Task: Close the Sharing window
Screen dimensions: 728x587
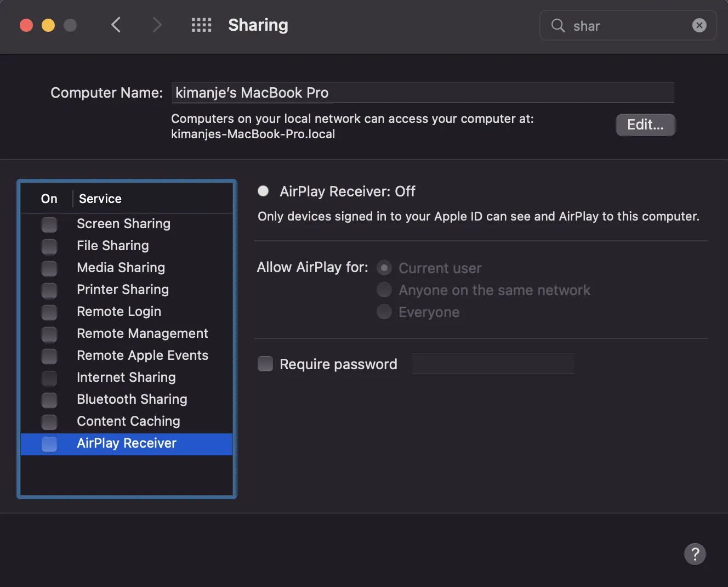Action: (26, 25)
